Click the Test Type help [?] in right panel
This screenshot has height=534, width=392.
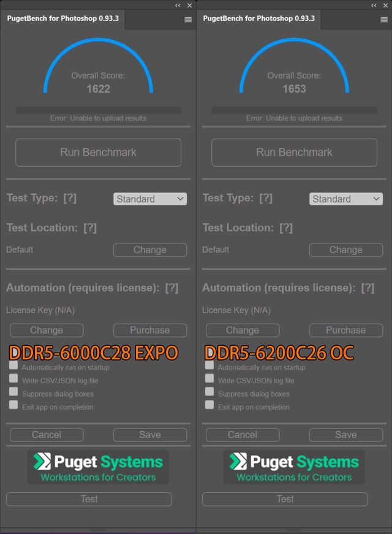[x=266, y=198]
